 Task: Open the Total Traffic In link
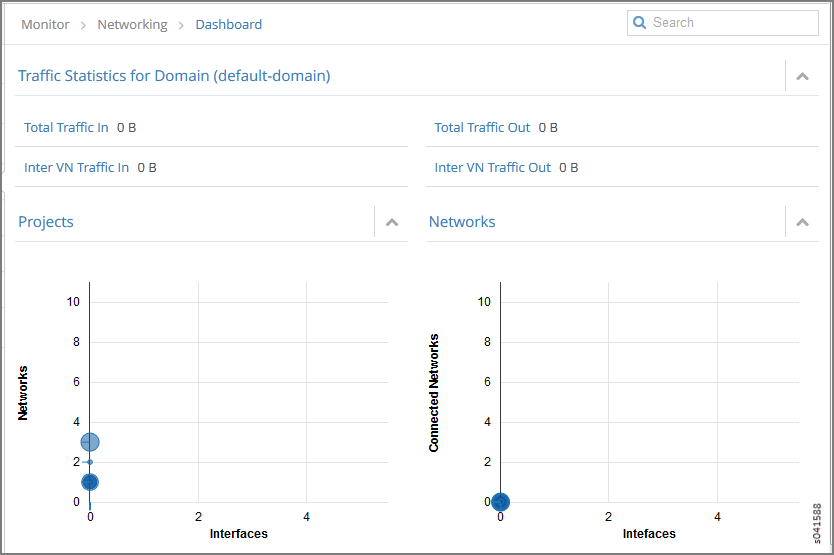(x=66, y=127)
